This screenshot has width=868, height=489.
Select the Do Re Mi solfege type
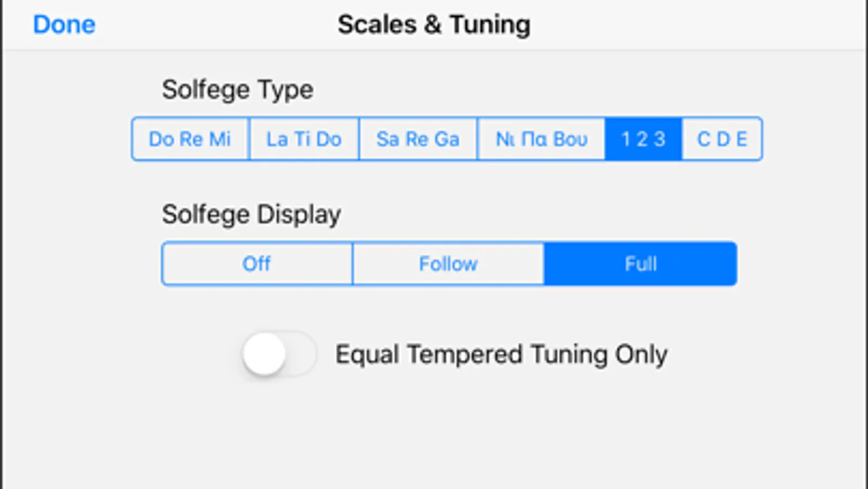[190, 139]
